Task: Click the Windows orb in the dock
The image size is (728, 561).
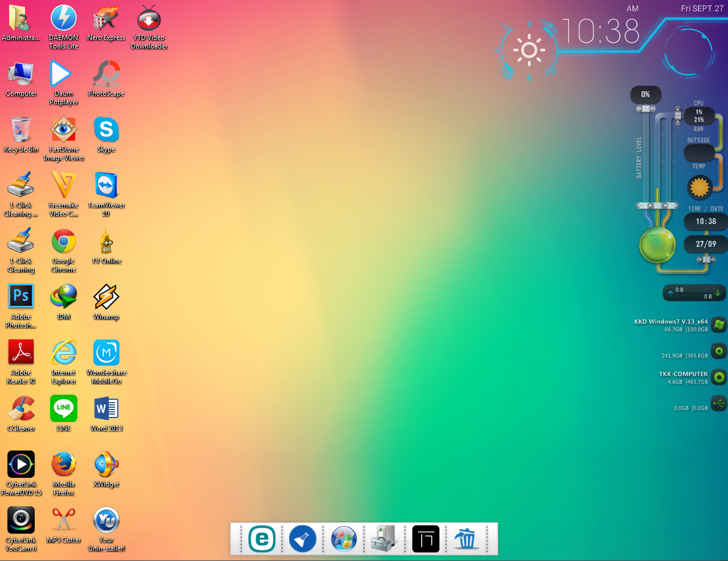Action: pos(344,539)
